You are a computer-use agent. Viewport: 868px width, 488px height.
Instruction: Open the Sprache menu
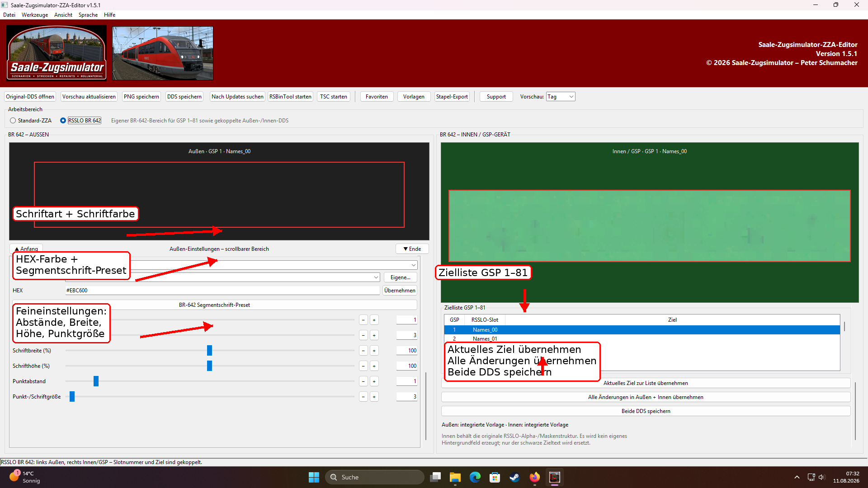88,15
